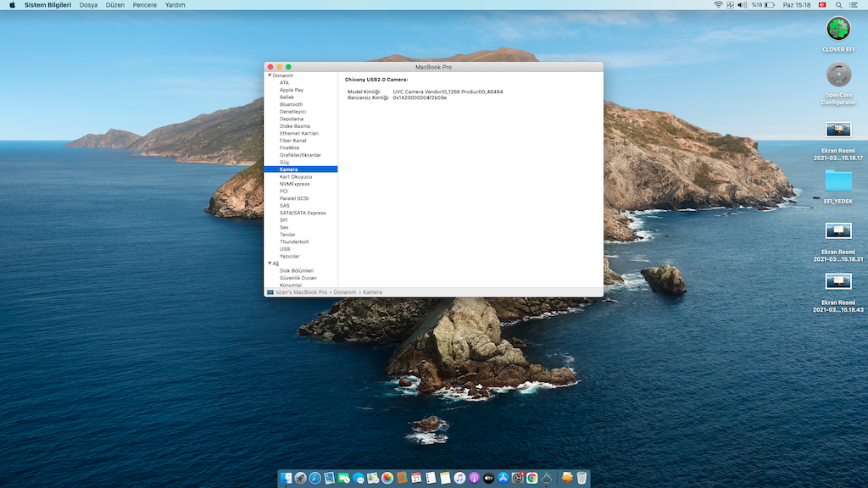This screenshot has height=488, width=868.
Task: Click the Wi-Fi status icon
Action: pyautogui.click(x=719, y=5)
